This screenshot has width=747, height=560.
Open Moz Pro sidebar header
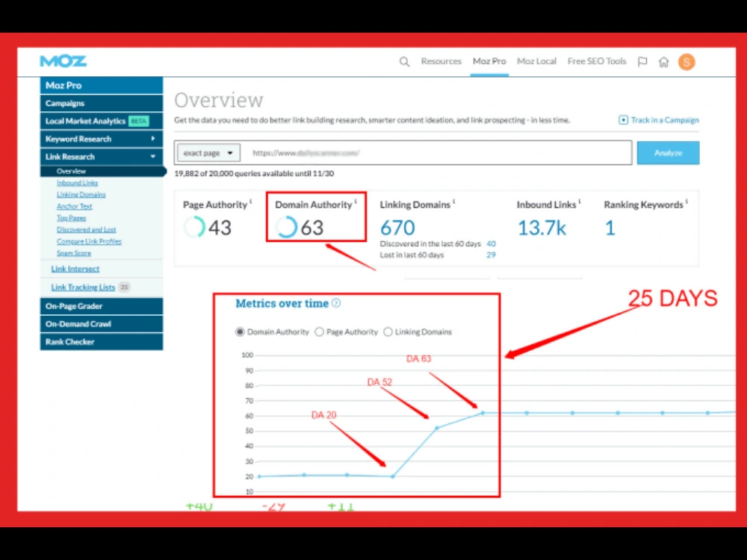[102, 85]
